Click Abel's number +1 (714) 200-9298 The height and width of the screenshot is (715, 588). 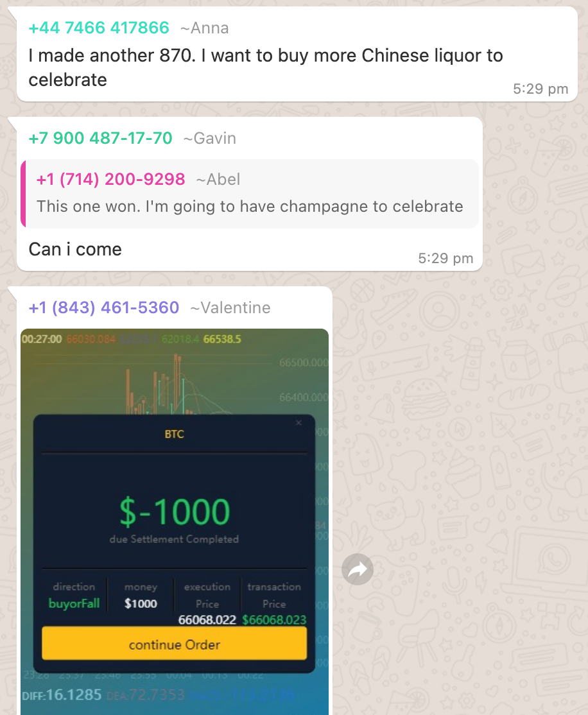(x=111, y=179)
